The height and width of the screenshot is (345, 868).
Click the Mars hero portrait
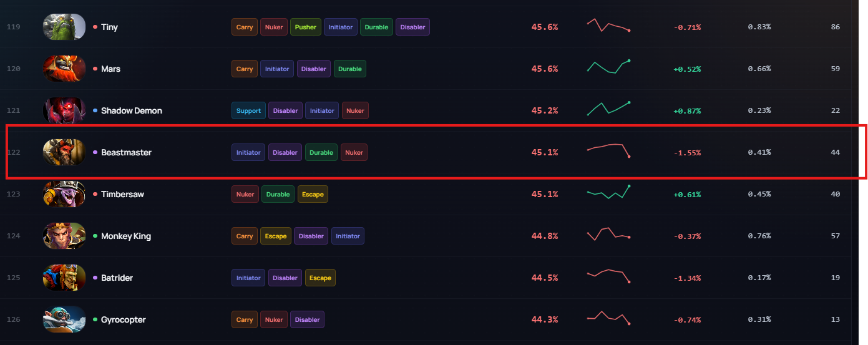pos(64,69)
